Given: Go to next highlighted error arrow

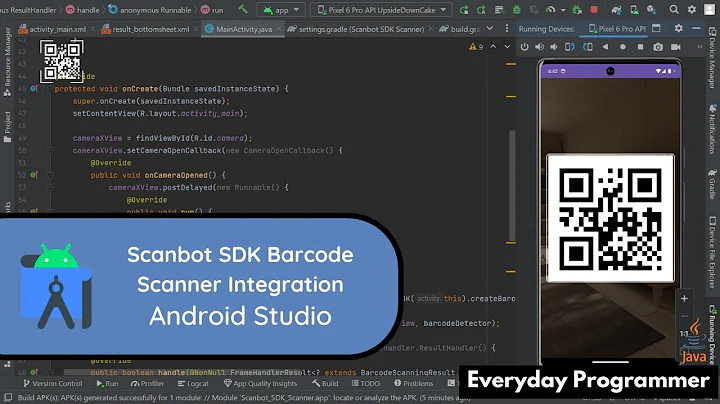Looking at the screenshot, I should (x=507, y=46).
